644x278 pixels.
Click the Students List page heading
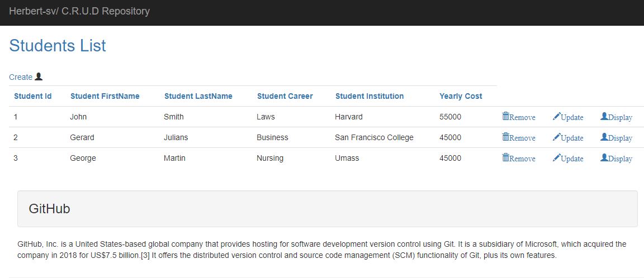tap(58, 46)
